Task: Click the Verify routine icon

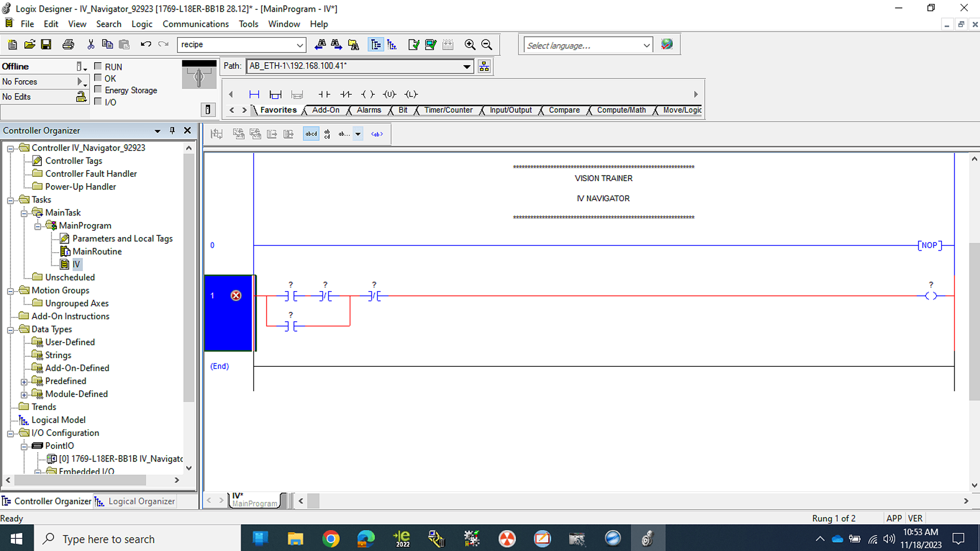Action: point(414,45)
